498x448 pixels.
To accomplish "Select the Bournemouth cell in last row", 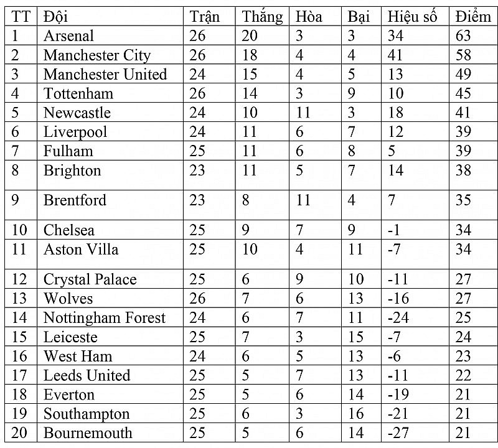I will (88, 433).
